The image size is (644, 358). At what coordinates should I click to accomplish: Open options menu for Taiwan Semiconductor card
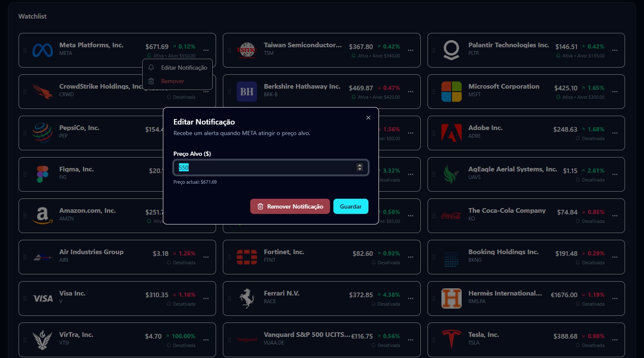coord(411,50)
